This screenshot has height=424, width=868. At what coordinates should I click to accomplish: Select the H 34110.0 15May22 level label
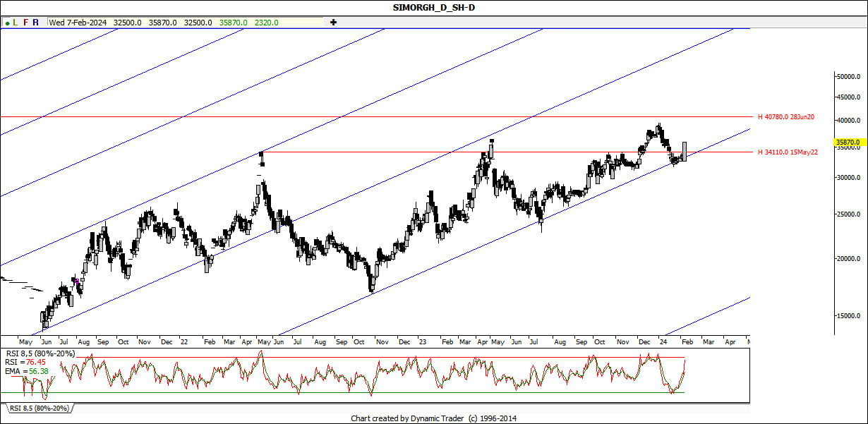point(788,152)
